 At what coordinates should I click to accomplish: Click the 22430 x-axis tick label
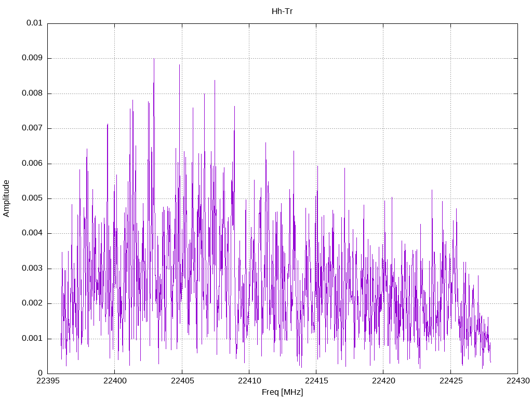coord(518,381)
